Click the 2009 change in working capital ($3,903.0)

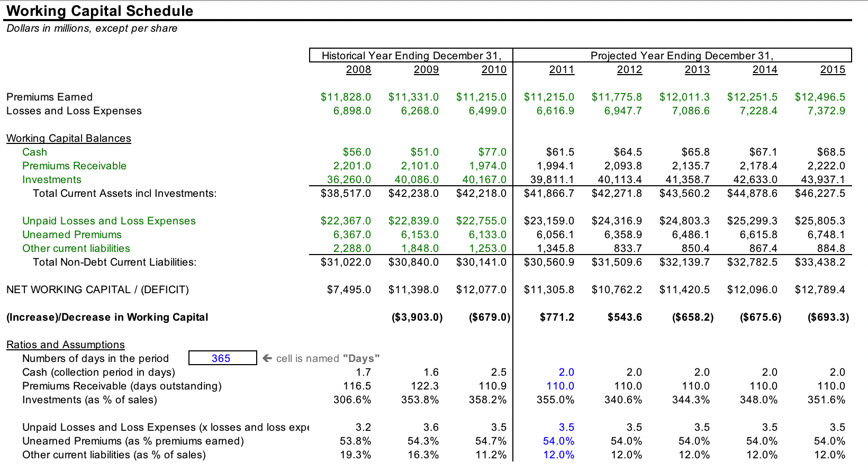tap(417, 317)
